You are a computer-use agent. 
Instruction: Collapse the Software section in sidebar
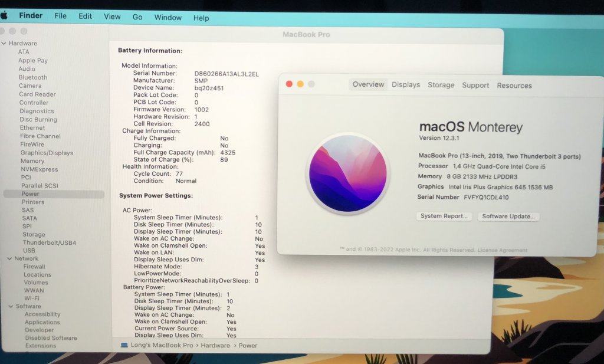11,306
